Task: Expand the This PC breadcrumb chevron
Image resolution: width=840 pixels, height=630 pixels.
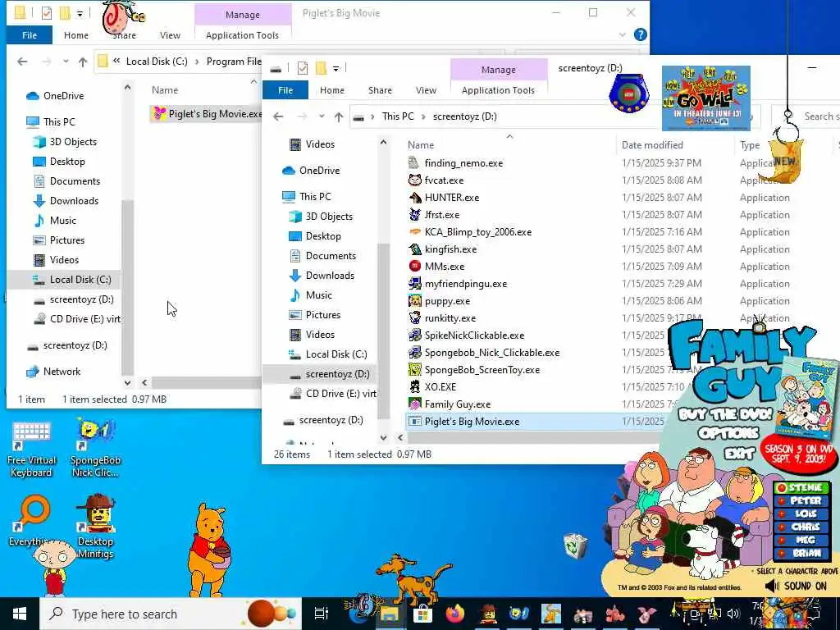Action: (422, 116)
